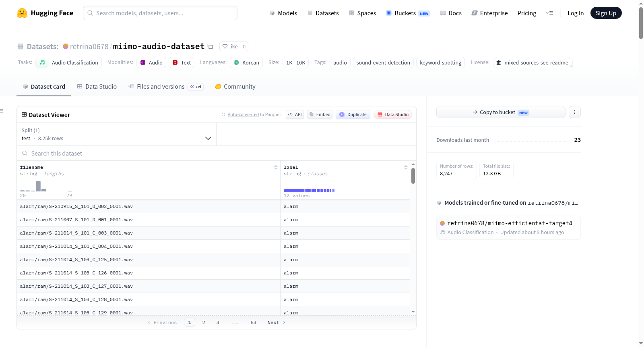
Task: Go to pagination page 3
Action: pyautogui.click(x=218, y=322)
